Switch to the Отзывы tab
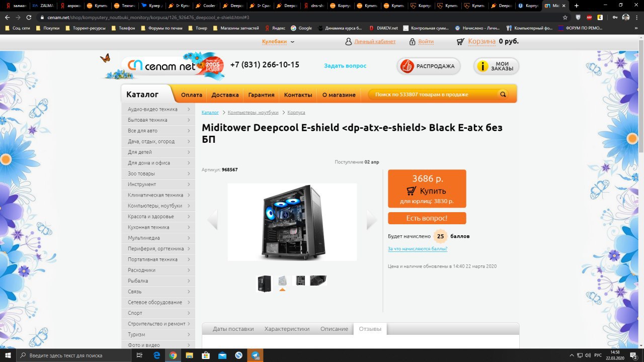The image size is (644, 362). coord(370,329)
